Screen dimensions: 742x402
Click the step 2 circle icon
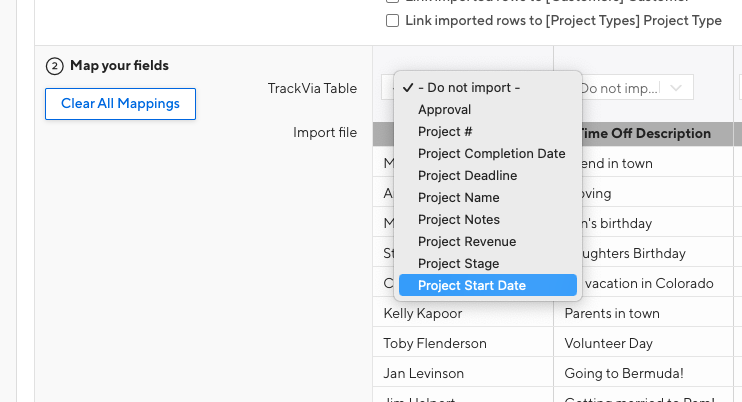click(54, 66)
